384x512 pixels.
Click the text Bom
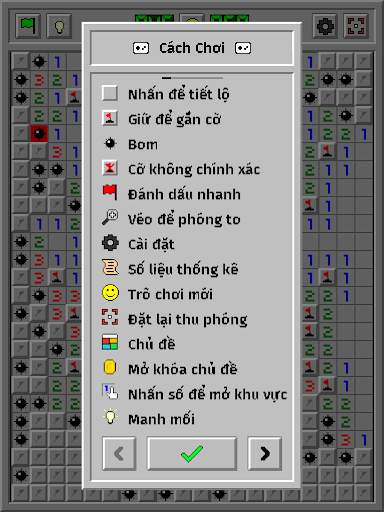tap(143, 145)
